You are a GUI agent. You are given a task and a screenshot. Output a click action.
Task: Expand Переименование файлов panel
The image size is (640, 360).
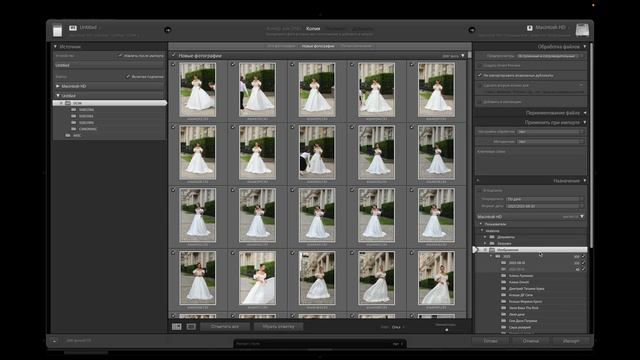tap(585, 113)
